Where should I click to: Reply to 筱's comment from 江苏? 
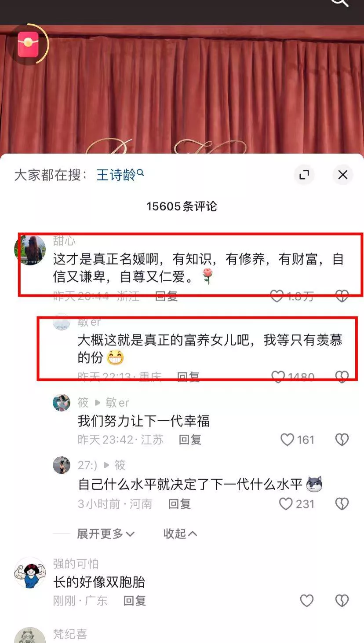tap(190, 440)
